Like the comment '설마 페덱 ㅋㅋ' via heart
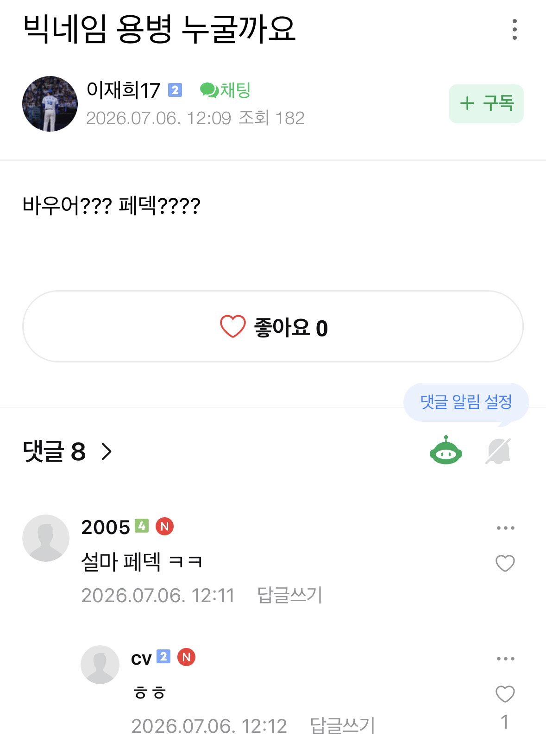The height and width of the screenshot is (756, 546). (505, 563)
